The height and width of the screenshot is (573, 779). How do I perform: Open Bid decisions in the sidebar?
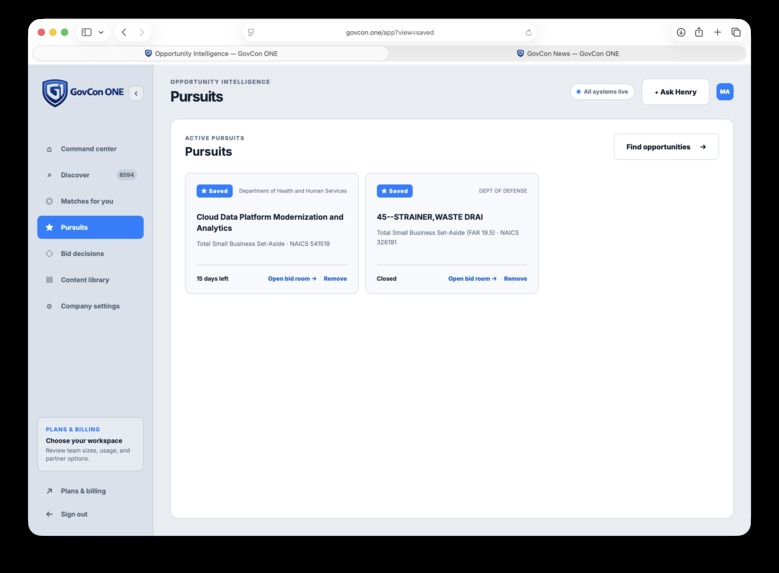pos(90,253)
